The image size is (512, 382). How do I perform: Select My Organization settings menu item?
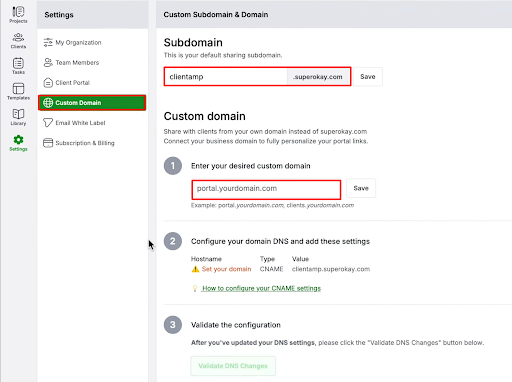92,42
